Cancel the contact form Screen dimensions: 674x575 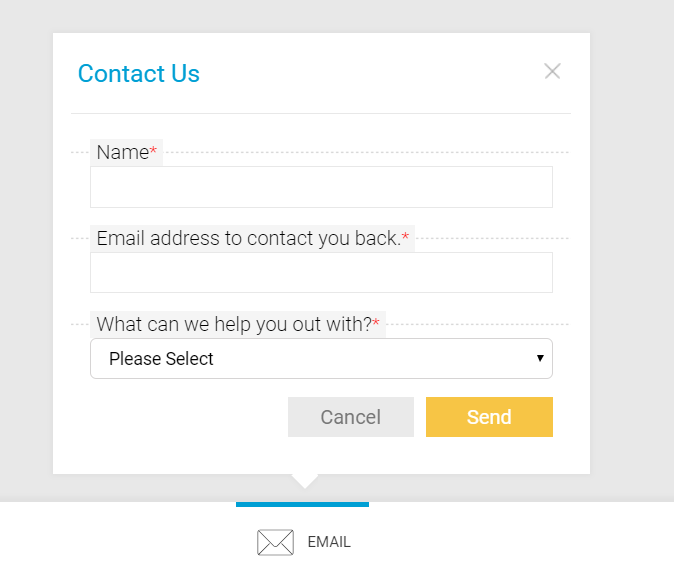pos(351,417)
